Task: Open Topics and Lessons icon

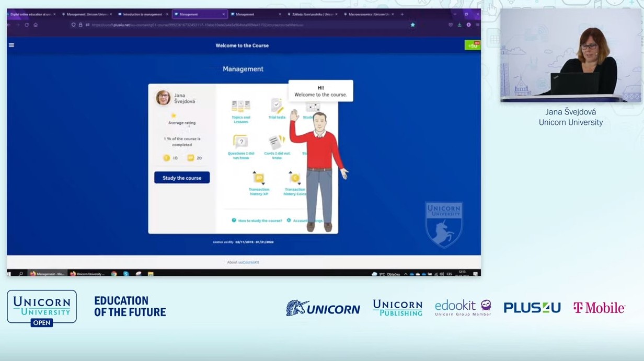Action: point(241,107)
